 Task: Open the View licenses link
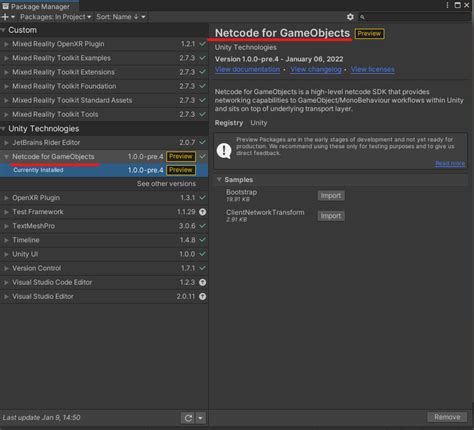click(x=373, y=69)
